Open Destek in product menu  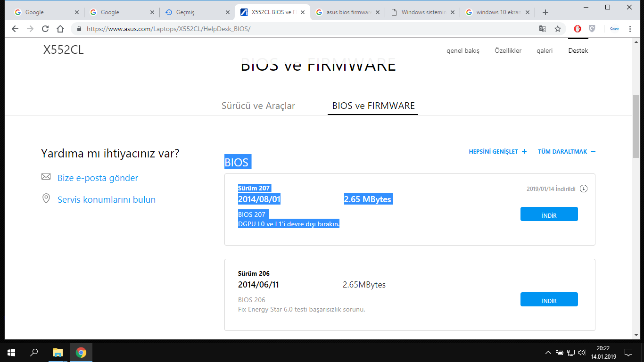(x=578, y=50)
